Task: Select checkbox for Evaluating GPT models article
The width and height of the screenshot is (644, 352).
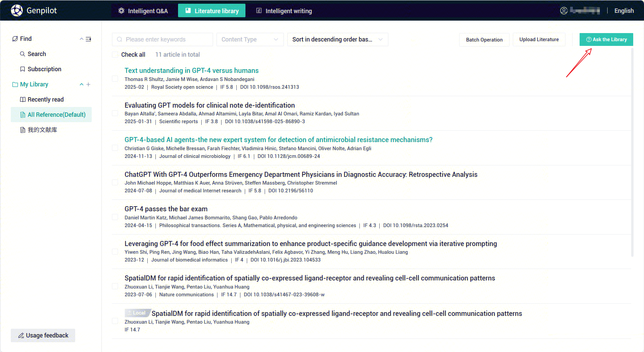Action: point(115,113)
